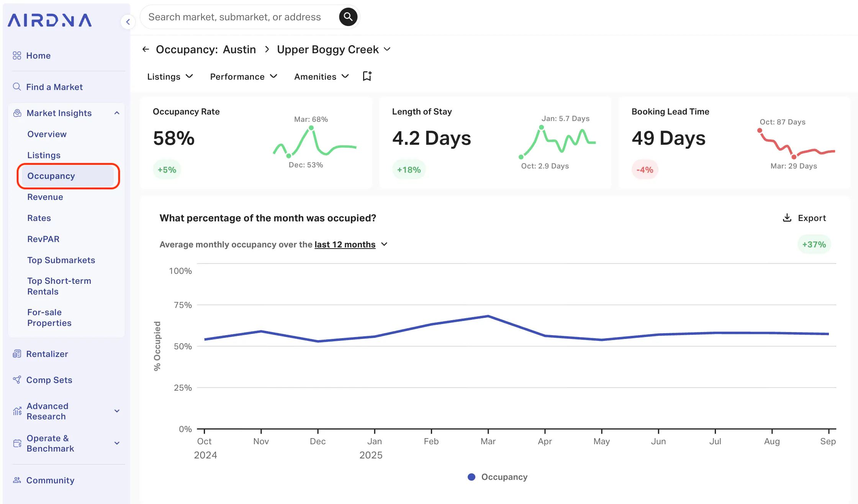The height and width of the screenshot is (504, 858).
Task: Click the Find a Market magnifier icon
Action: point(17,87)
